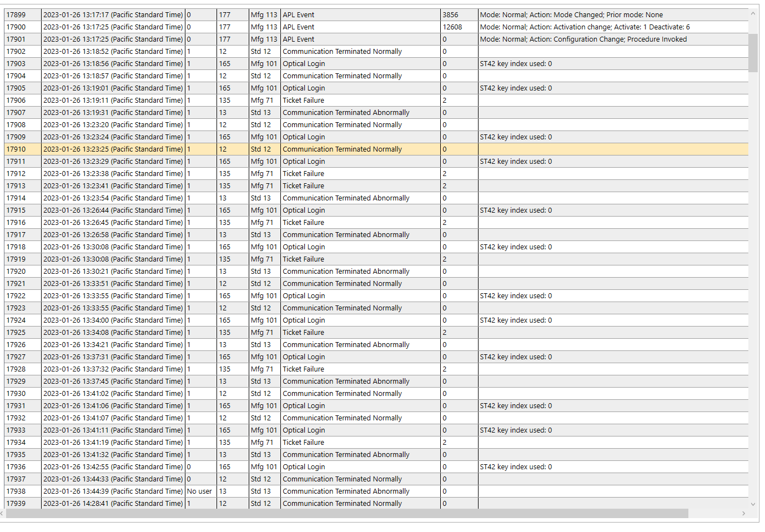Select row 17934 index cell
The image size is (765, 532).
23,443
